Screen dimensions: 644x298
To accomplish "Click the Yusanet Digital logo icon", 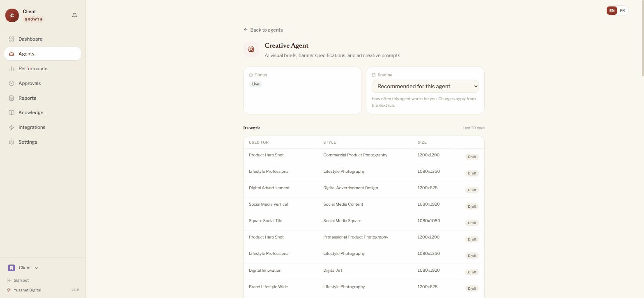I will pyautogui.click(x=9, y=290).
